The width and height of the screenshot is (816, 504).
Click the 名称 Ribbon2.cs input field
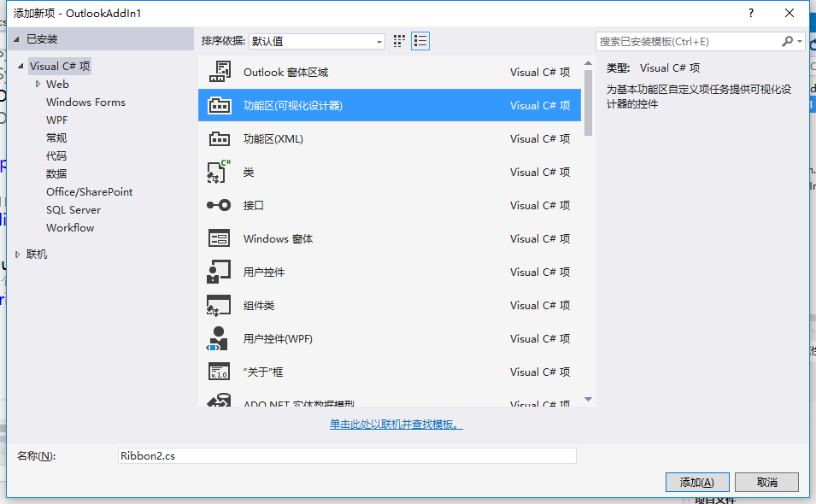point(347,455)
